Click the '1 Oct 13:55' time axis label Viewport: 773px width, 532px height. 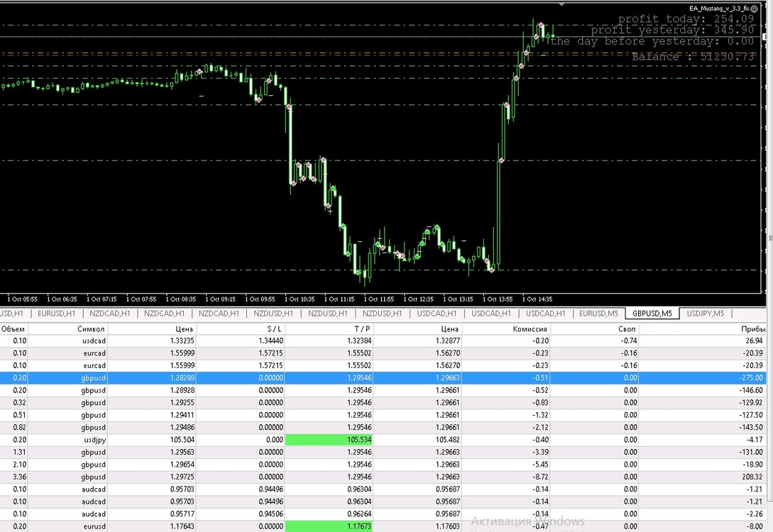click(498, 299)
